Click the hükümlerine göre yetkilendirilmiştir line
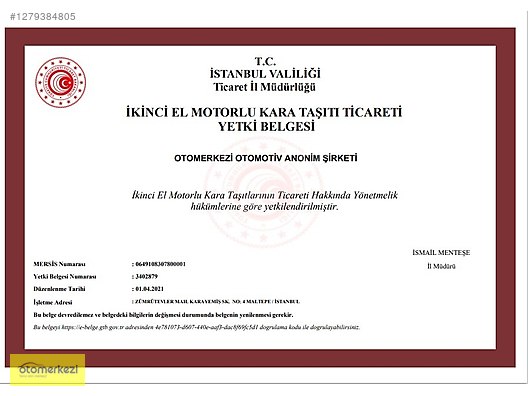528x396 pixels. pyautogui.click(x=264, y=206)
